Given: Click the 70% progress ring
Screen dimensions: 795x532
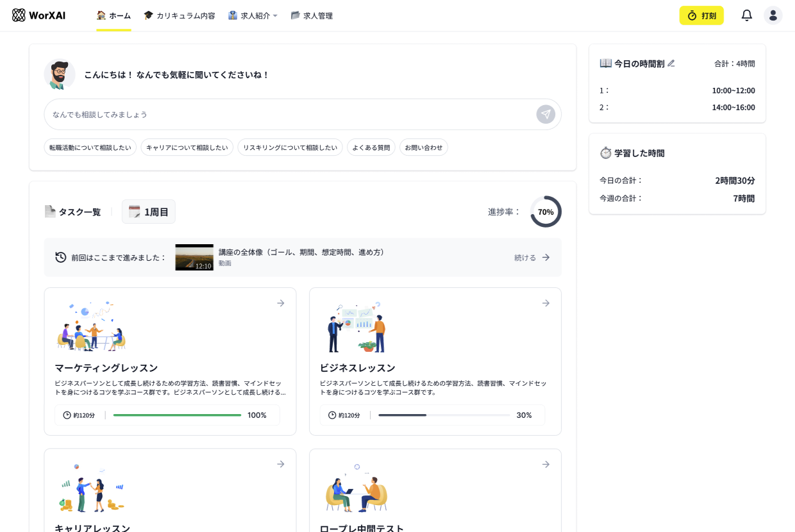Looking at the screenshot, I should pos(546,212).
